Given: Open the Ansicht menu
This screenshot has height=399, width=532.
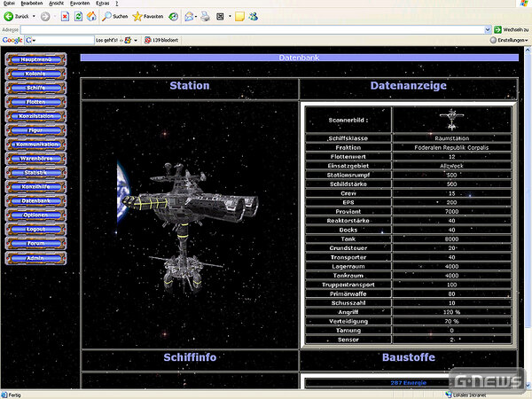Looking at the screenshot, I should [x=56, y=3].
